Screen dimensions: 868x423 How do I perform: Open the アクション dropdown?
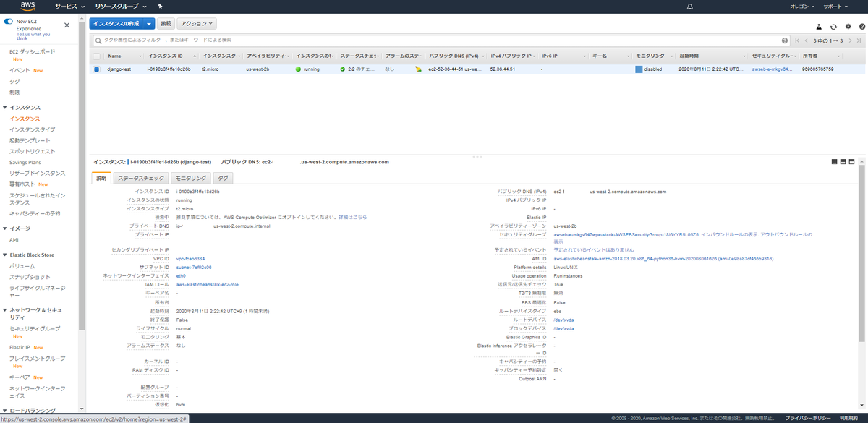pos(196,24)
